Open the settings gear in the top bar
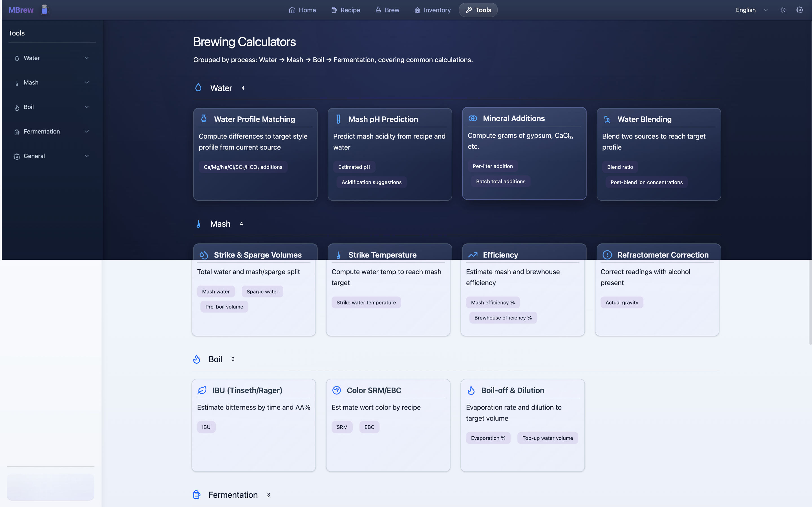The height and width of the screenshot is (507, 812). tap(800, 10)
